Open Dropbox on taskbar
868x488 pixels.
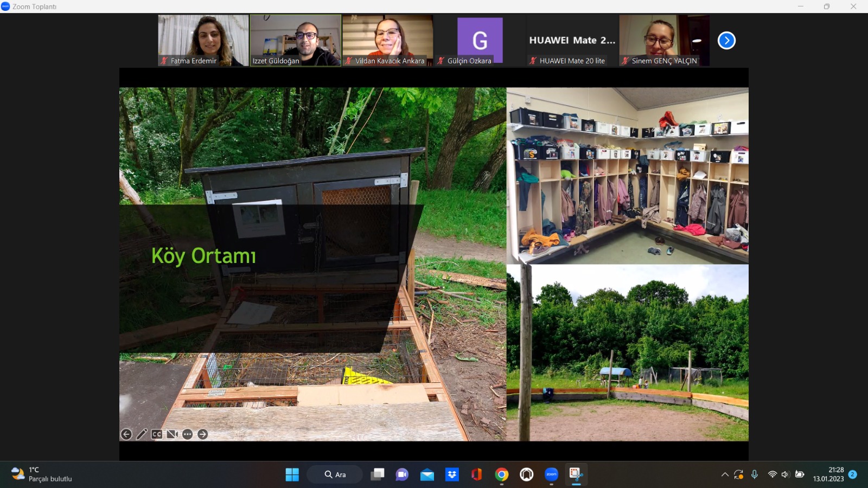click(x=452, y=474)
